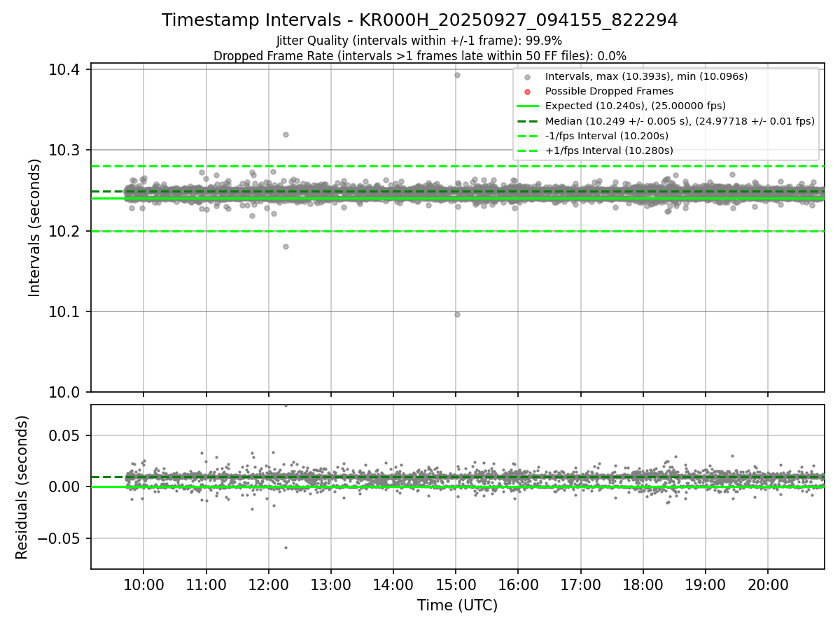Click legend entry '-1/fps Interval (10.200s)'
840x630 pixels.
(x=607, y=135)
